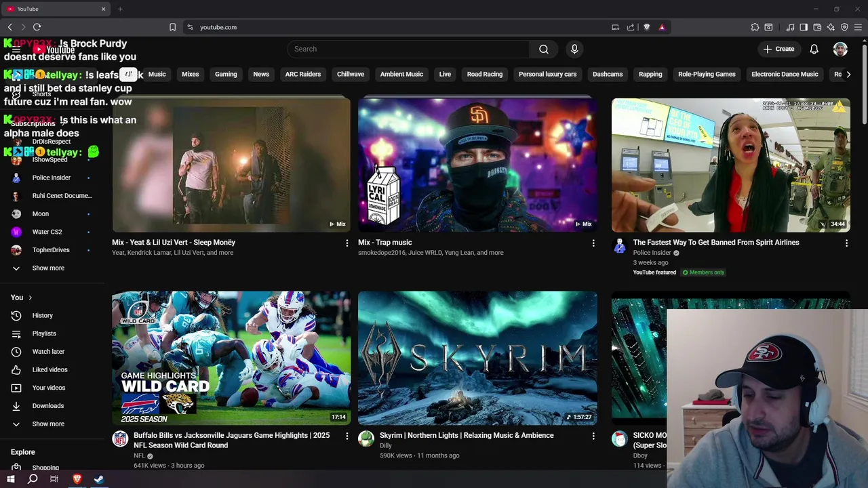Open Liked videos in sidebar

[x=52, y=369]
